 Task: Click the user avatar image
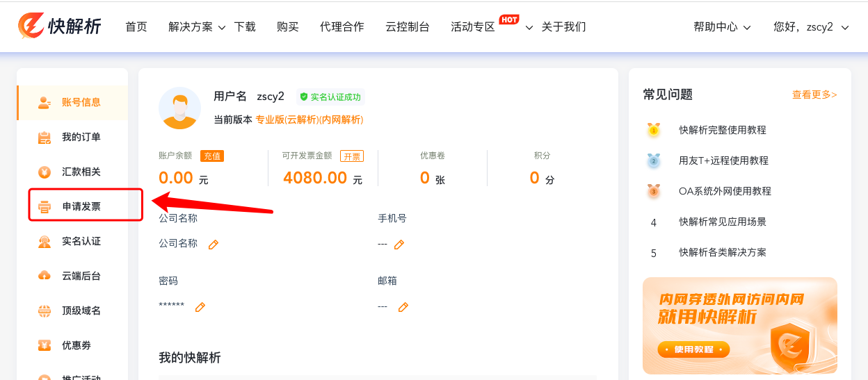pos(179,108)
